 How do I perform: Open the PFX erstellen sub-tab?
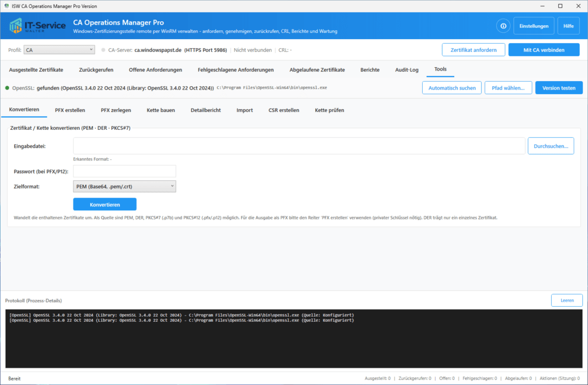tap(69, 110)
